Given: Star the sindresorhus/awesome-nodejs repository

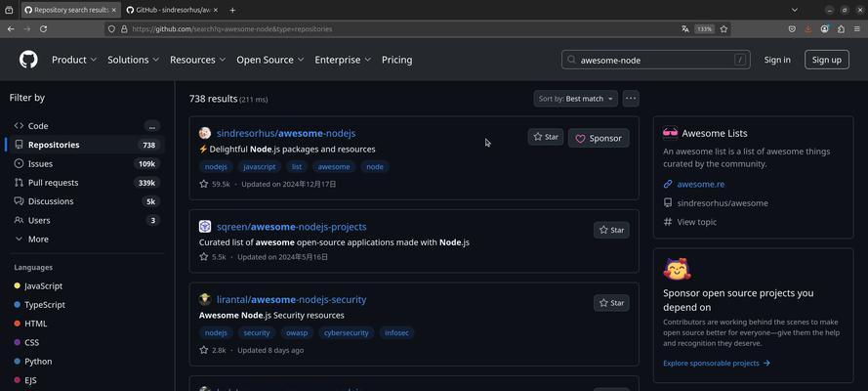Looking at the screenshot, I should [546, 137].
